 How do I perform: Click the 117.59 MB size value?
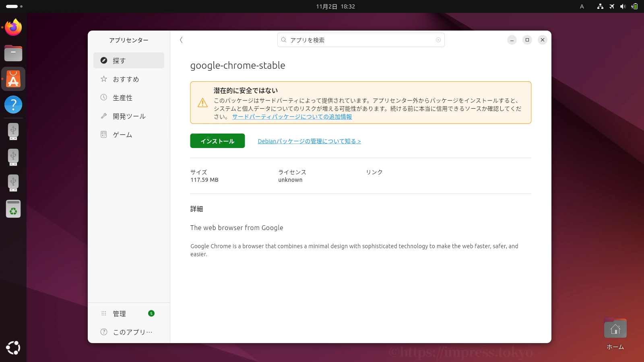tap(204, 180)
